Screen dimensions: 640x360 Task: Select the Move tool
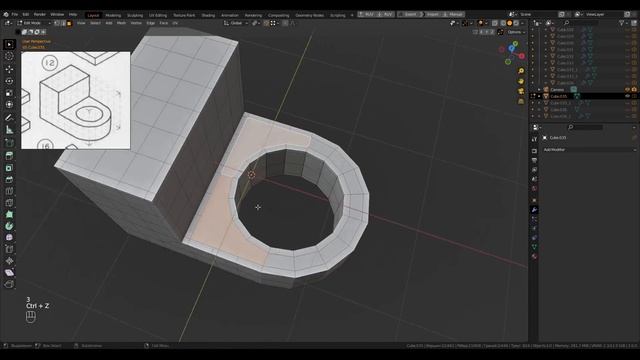(x=9, y=69)
